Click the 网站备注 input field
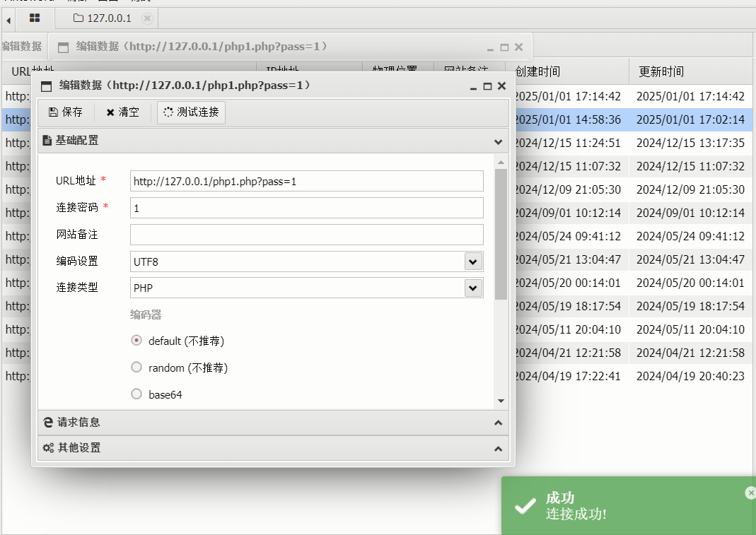 pyautogui.click(x=306, y=235)
